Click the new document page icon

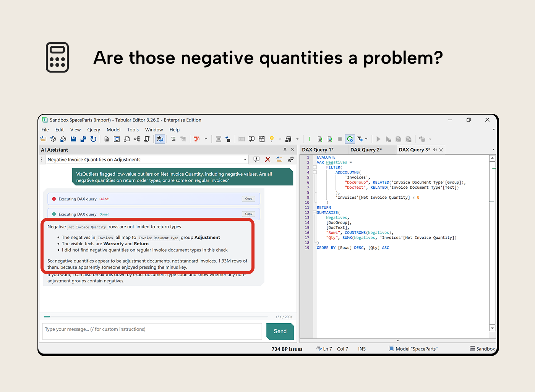tap(107, 139)
